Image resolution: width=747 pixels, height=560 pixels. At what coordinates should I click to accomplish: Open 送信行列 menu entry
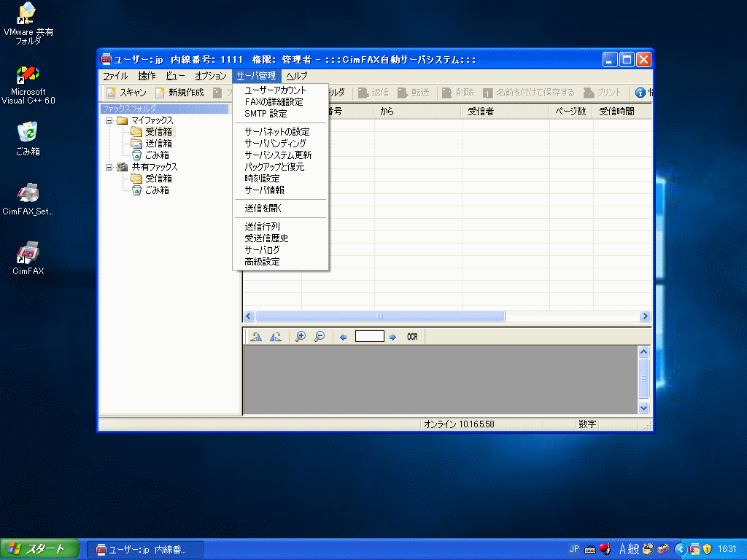281,227
